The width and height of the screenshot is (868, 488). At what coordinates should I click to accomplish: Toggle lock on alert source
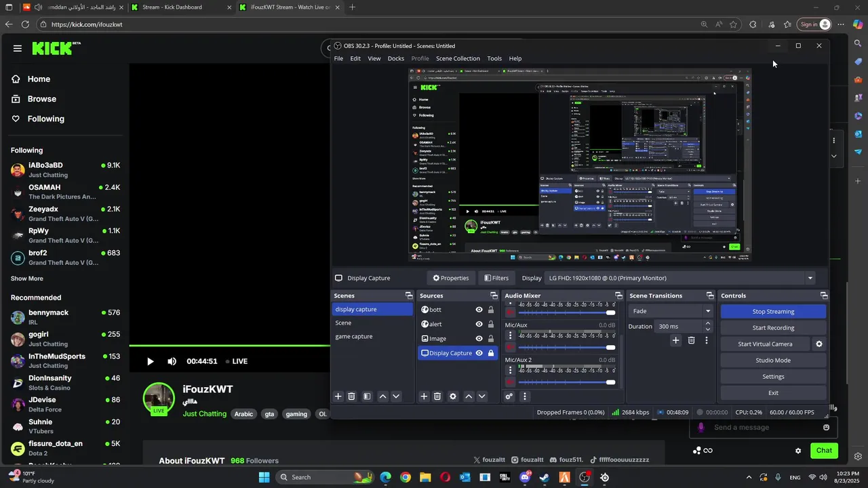(x=491, y=324)
